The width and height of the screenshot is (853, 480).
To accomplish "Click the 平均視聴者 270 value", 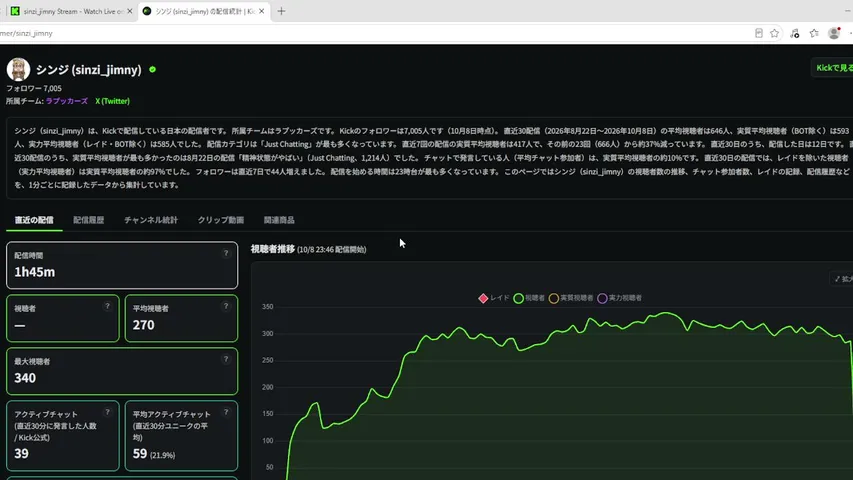I will pos(144,325).
